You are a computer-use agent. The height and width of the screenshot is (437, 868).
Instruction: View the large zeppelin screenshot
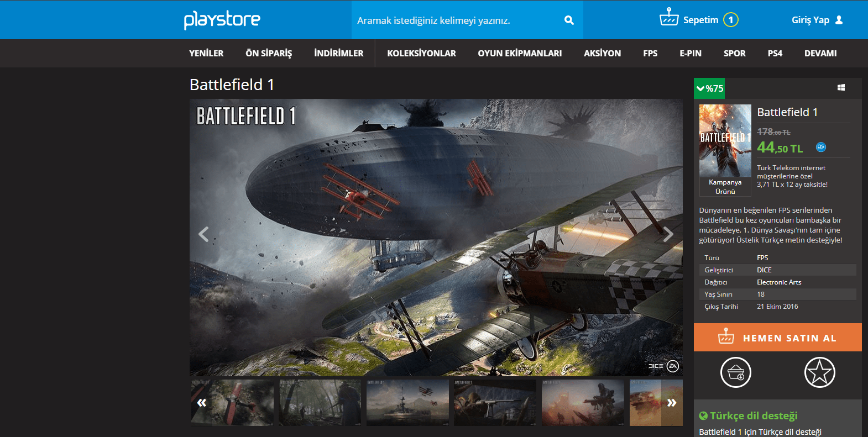point(436,238)
